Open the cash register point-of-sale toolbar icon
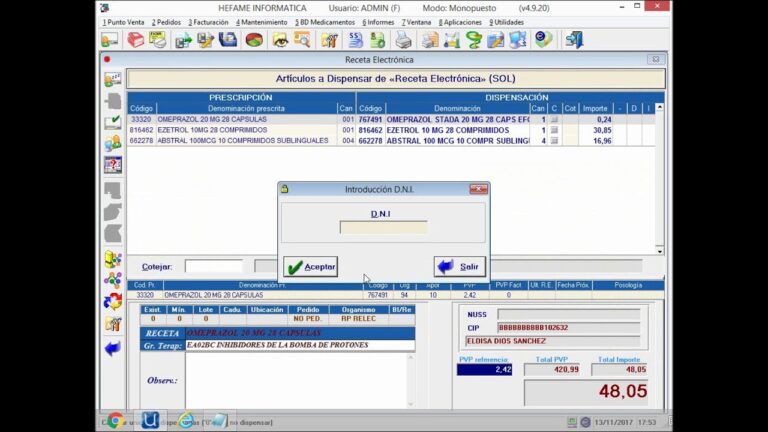The image size is (768, 432). pyautogui.click(x=110, y=40)
